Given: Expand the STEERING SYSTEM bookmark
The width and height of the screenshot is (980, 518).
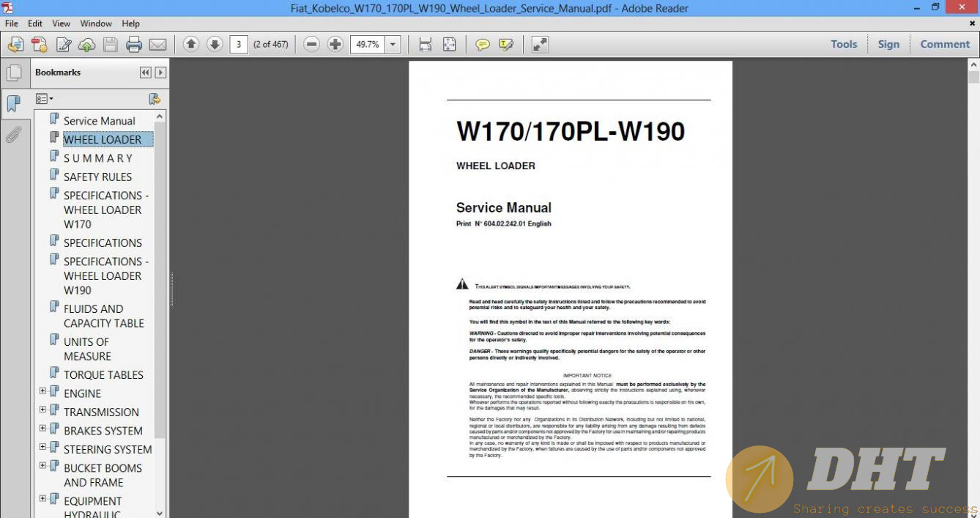Looking at the screenshot, I should click(42, 447).
